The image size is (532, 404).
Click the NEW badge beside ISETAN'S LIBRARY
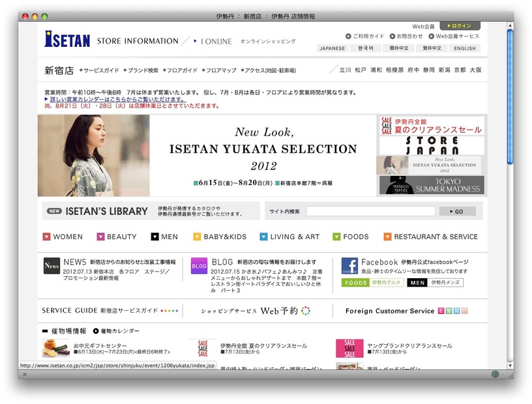click(54, 211)
